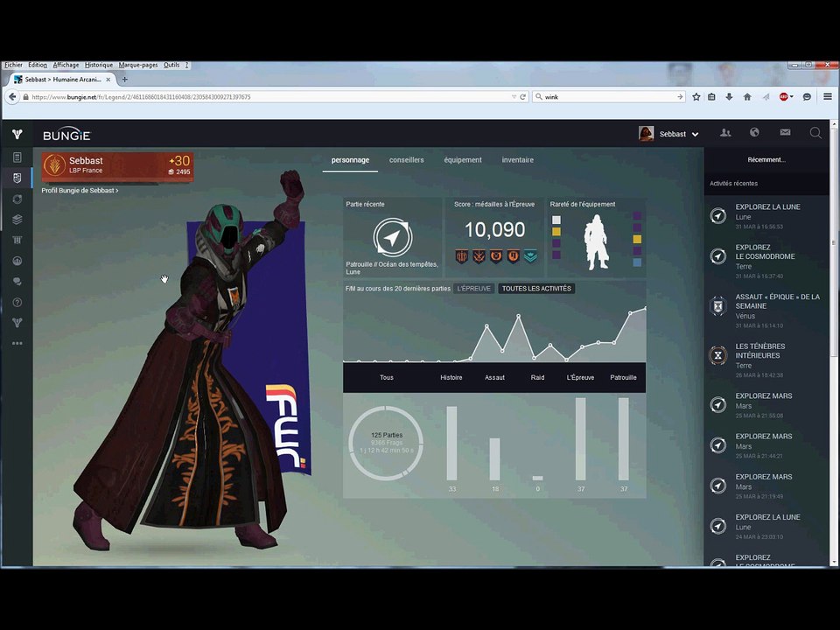Click the teal chevron medal icon
Screen dimensions: 840x630
pos(530,256)
